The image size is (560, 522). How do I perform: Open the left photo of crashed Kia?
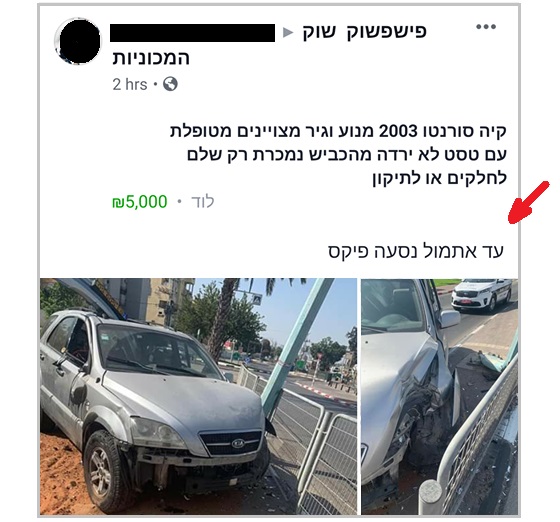click(198, 396)
